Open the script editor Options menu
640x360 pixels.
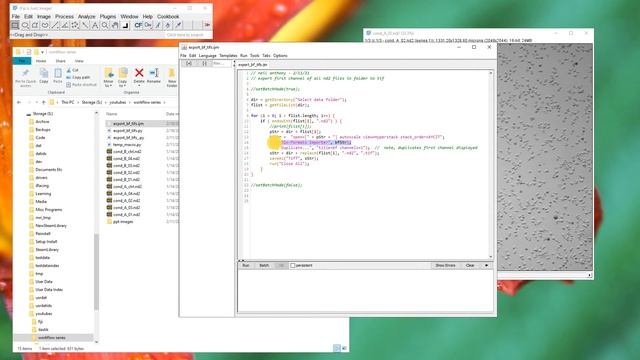(280, 56)
